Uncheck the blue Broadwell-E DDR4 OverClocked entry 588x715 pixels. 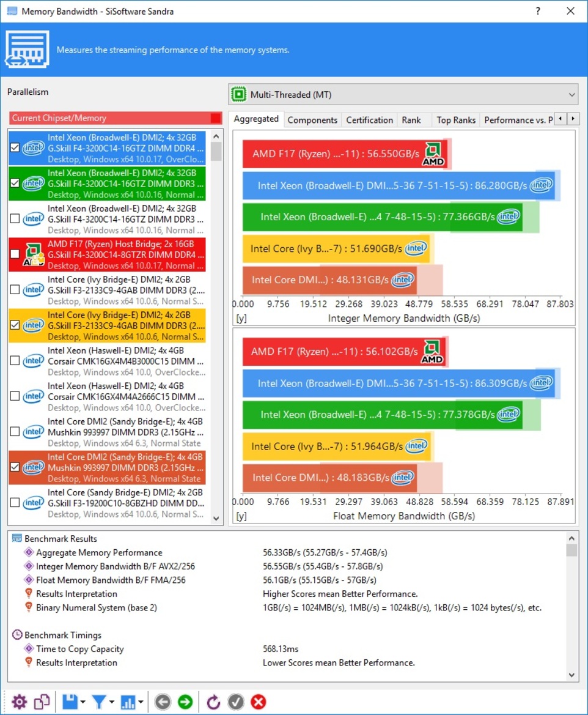coord(15,148)
